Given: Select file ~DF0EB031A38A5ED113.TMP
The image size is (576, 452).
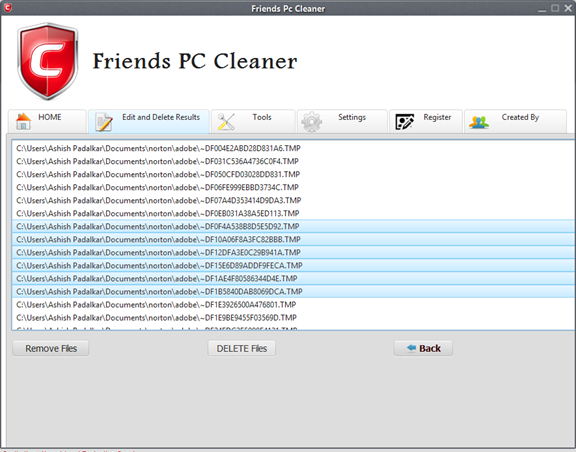Looking at the screenshot, I should point(293,214).
